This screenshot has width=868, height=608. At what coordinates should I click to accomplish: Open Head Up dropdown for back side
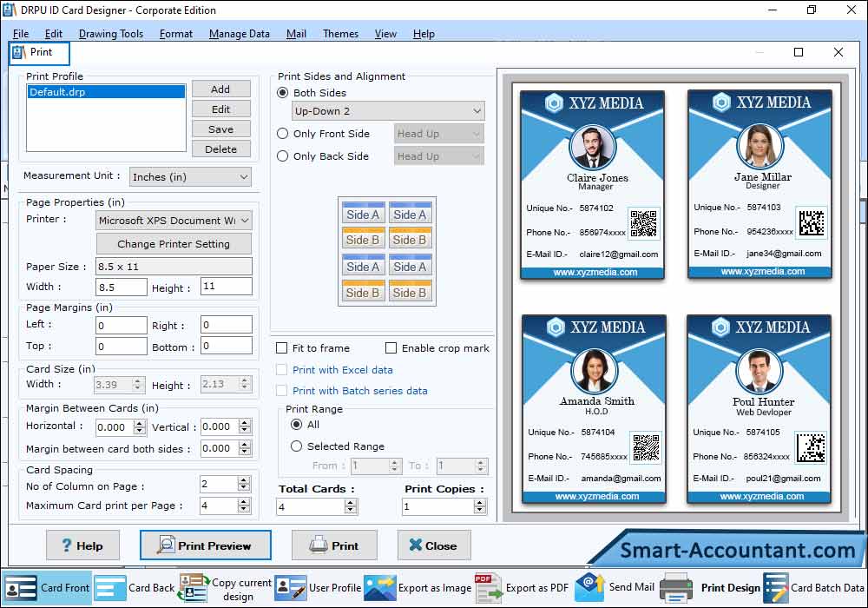coord(439,156)
